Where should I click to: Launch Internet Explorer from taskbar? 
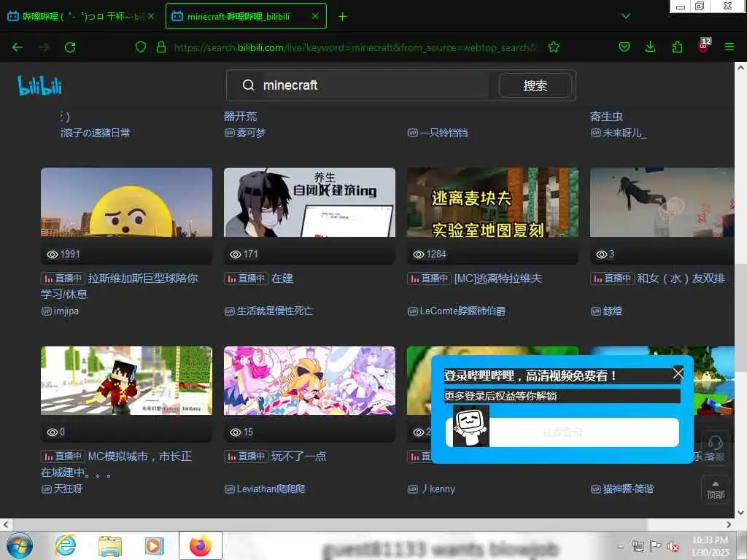click(x=65, y=545)
